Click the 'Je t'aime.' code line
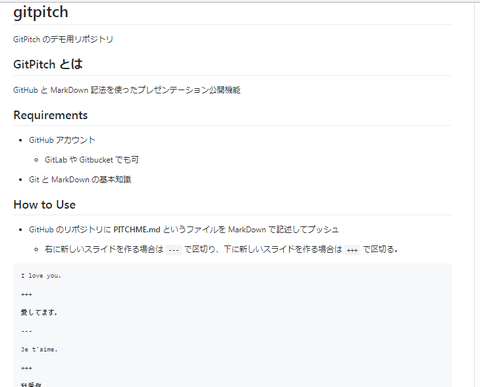The image size is (480, 387). (39, 350)
